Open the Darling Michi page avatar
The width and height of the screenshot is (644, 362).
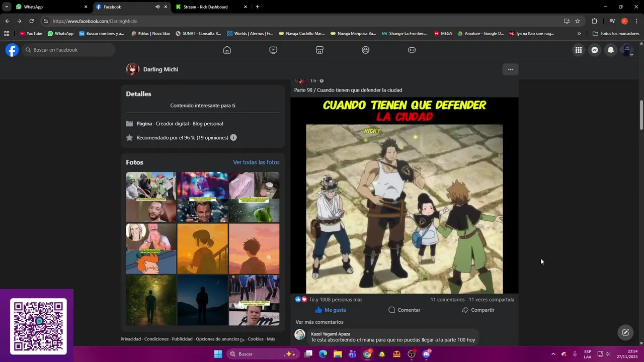click(x=133, y=69)
